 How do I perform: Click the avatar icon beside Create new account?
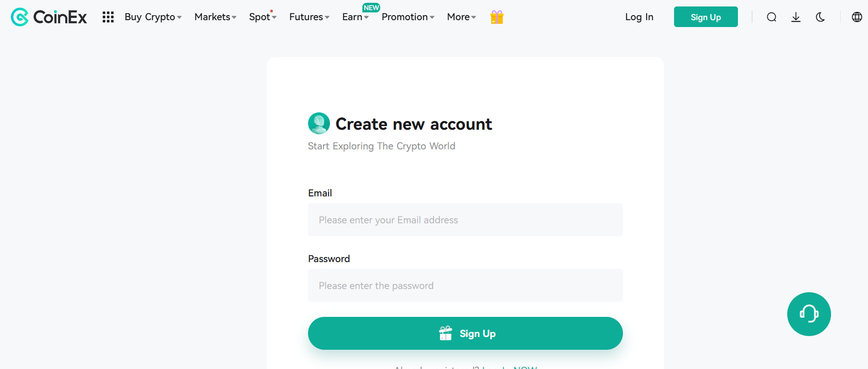319,123
